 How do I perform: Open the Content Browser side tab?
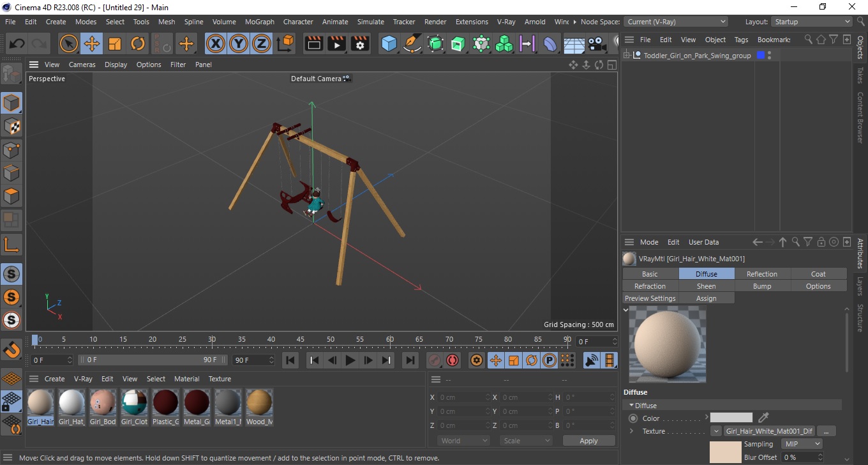point(860,118)
